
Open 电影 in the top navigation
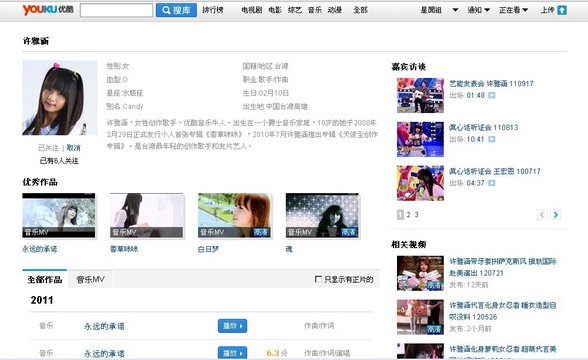click(275, 10)
